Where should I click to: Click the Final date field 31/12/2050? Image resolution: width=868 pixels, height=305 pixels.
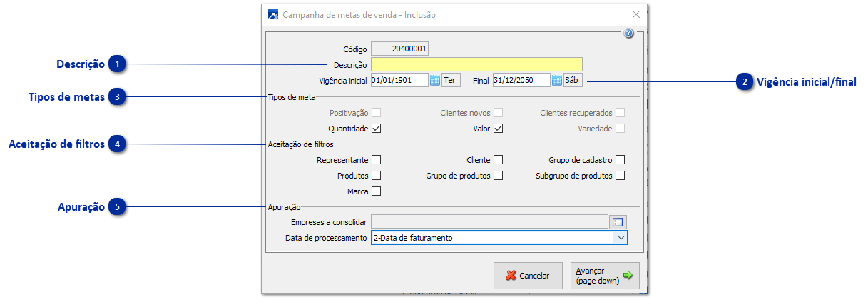[521, 81]
